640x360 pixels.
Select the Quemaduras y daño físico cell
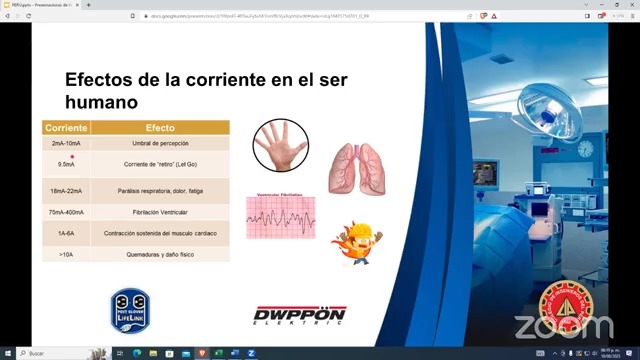click(x=160, y=254)
